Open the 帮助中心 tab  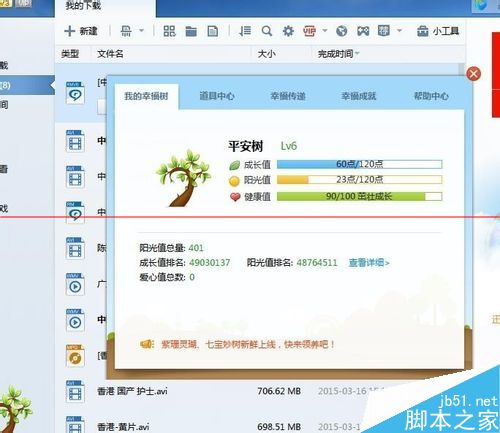coord(431,96)
